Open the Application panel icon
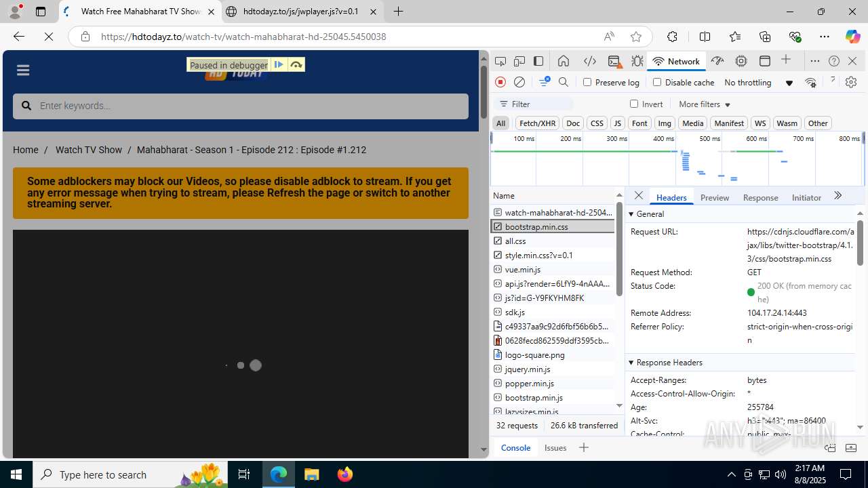868x488 pixels. pyautogui.click(x=765, y=61)
